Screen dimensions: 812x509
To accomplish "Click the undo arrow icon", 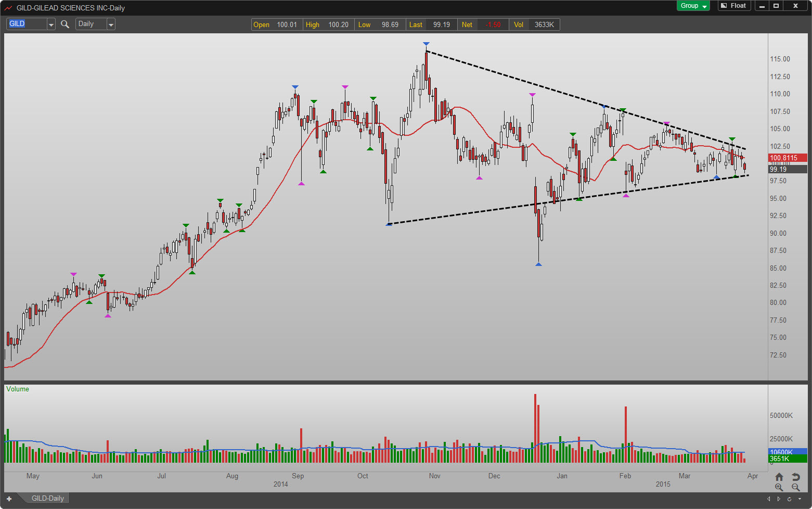I will (795, 477).
